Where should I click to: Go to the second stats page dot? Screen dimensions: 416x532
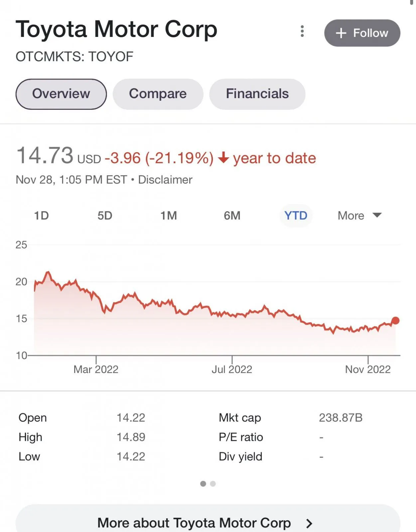[213, 484]
